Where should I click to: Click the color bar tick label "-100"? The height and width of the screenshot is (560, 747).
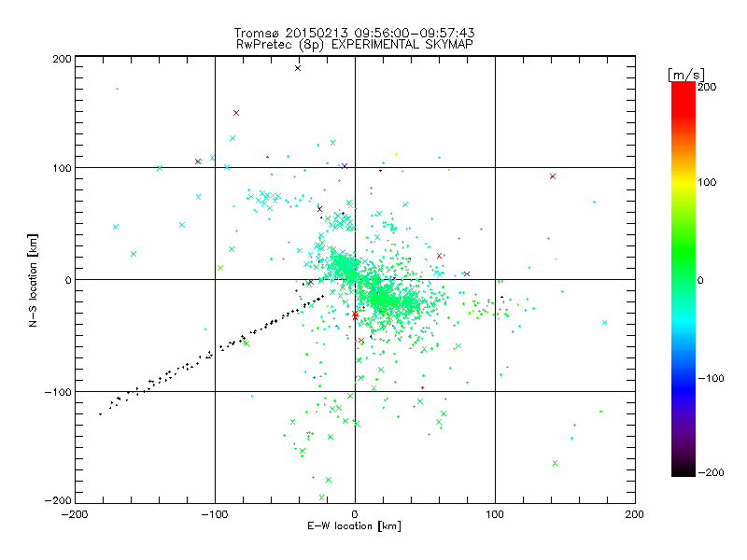tap(711, 378)
